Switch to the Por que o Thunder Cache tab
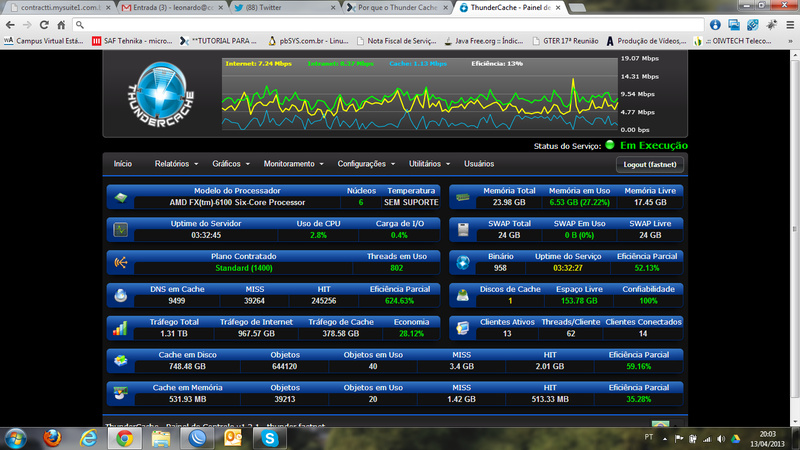 pos(397,8)
